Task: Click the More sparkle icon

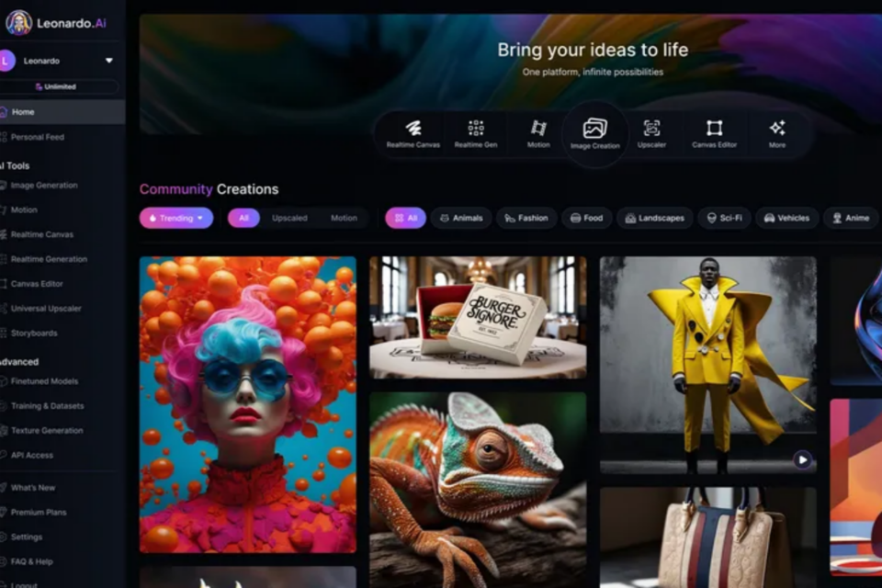Action: click(777, 129)
